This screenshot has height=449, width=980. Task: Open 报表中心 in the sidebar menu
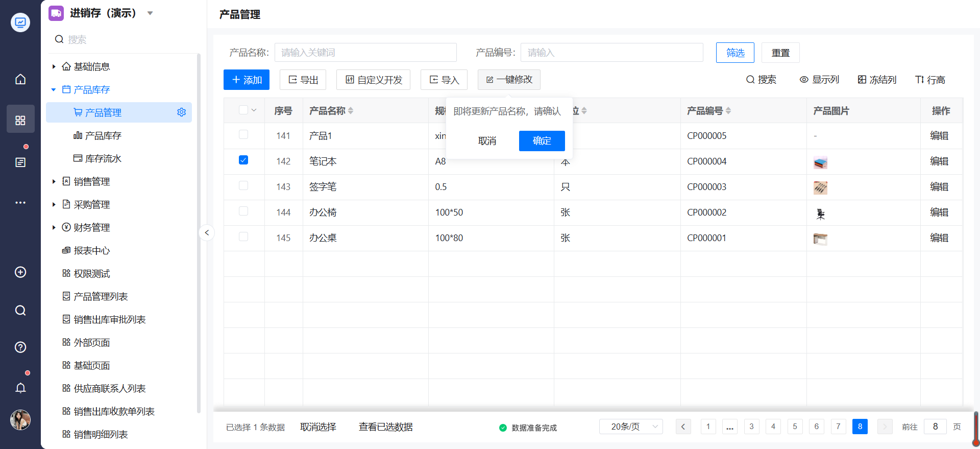pos(92,251)
